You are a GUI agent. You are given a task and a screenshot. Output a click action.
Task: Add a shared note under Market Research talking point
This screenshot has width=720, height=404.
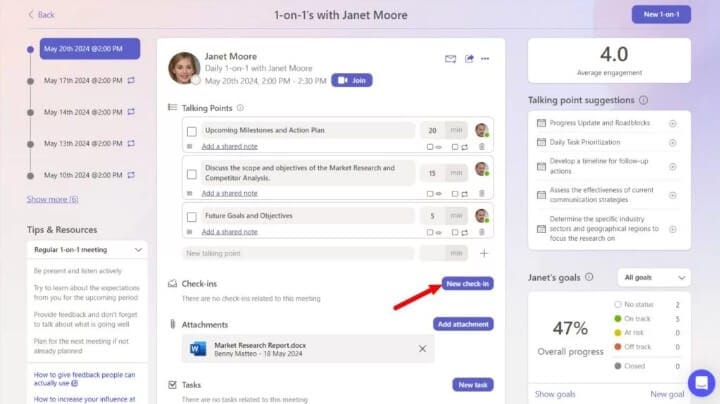[x=230, y=193]
